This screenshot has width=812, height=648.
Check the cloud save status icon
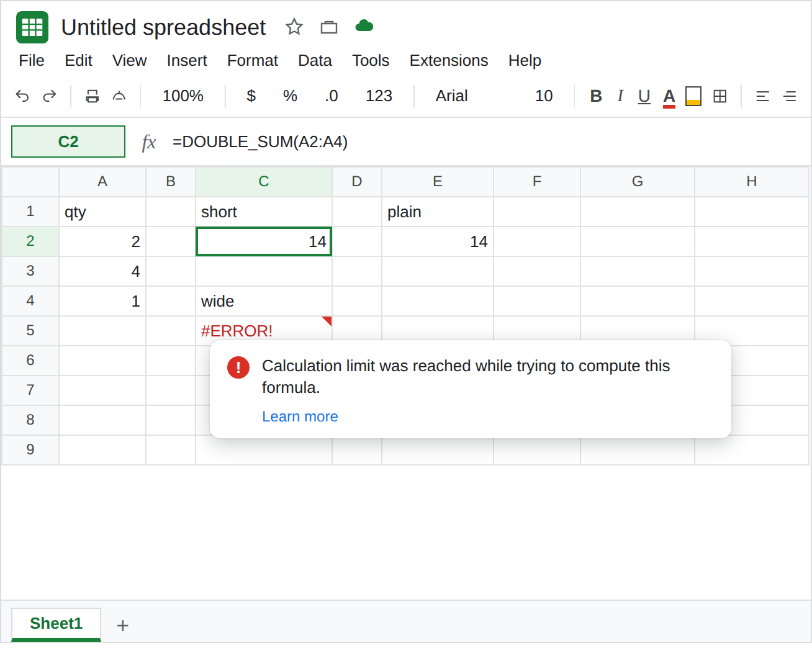[364, 26]
